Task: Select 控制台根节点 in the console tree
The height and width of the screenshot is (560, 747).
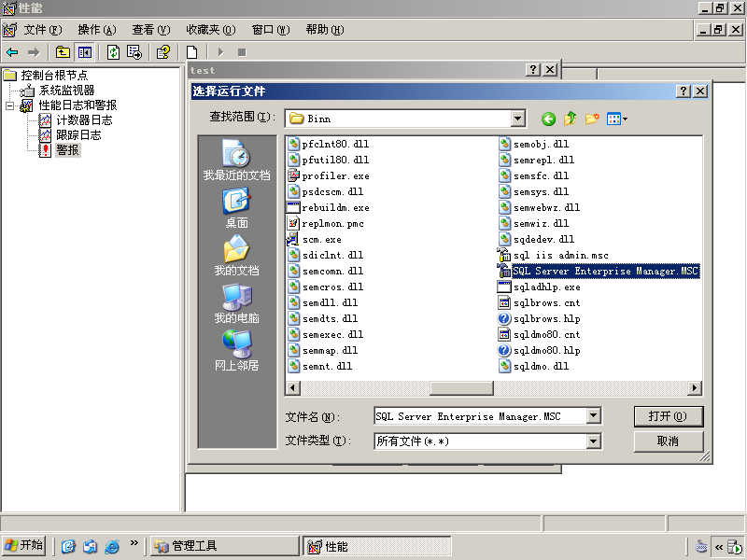Action: [x=54, y=76]
